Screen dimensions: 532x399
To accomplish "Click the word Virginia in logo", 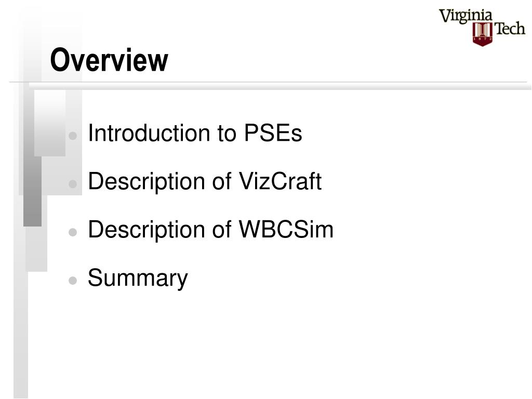I will point(465,16).
